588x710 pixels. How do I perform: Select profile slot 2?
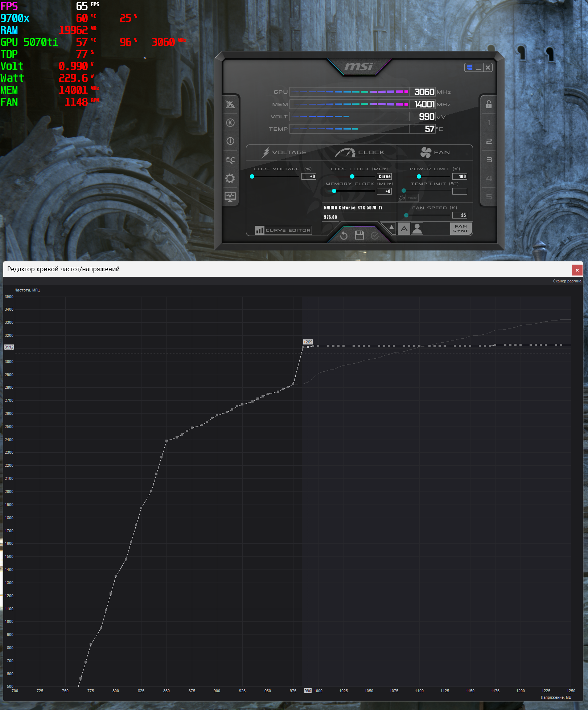pos(489,141)
